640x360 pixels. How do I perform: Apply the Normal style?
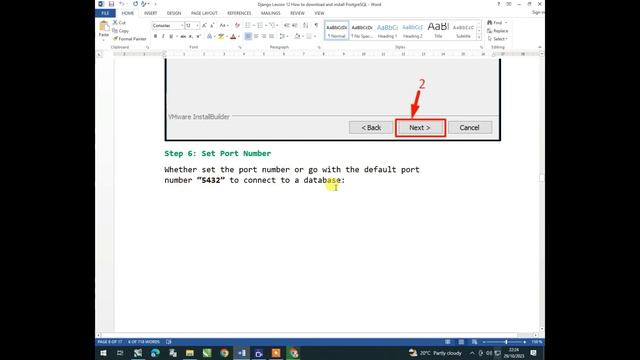(x=337, y=31)
